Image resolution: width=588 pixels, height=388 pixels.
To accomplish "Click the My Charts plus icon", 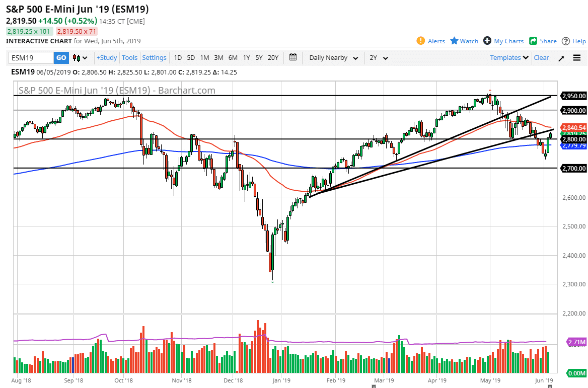I will point(487,41).
